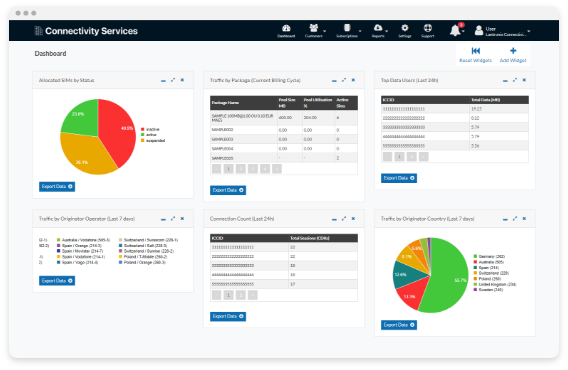568x370 pixels.
Task: Close the Allocated SIMs by Status widget
Action: point(182,80)
